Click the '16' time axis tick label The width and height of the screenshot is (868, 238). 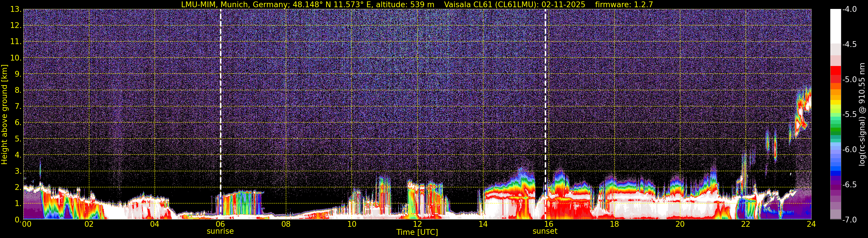tap(549, 224)
